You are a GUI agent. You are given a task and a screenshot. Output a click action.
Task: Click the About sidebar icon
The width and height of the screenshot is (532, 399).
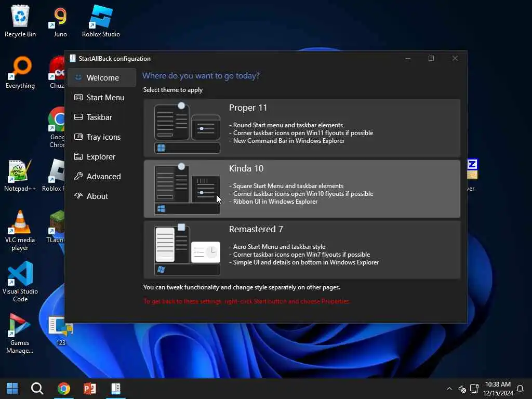tap(78, 196)
